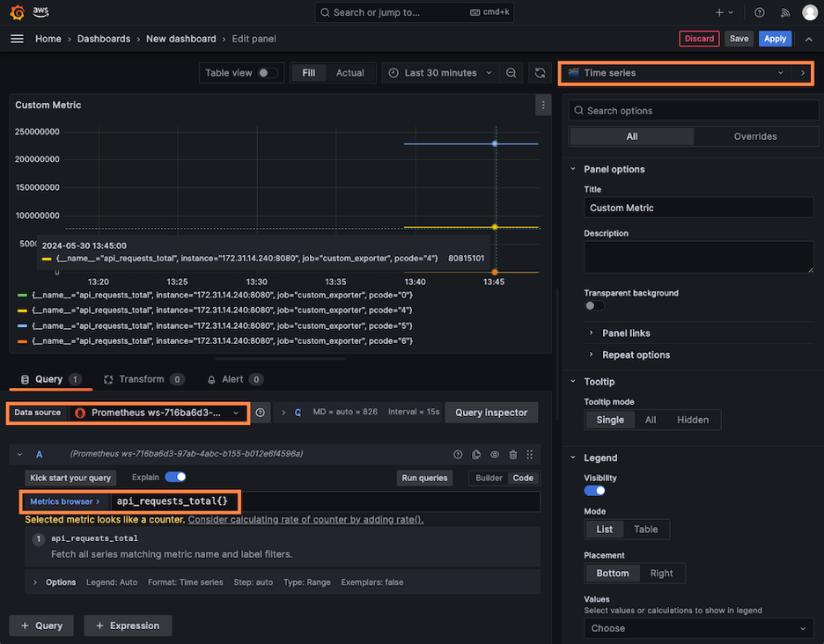Toggle the Legend Visibility switch
The image size is (824, 644).
coord(594,491)
